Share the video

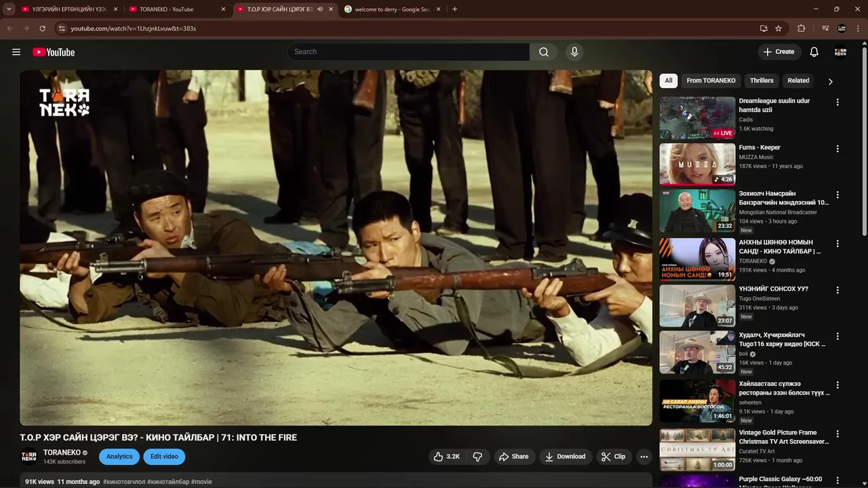513,457
